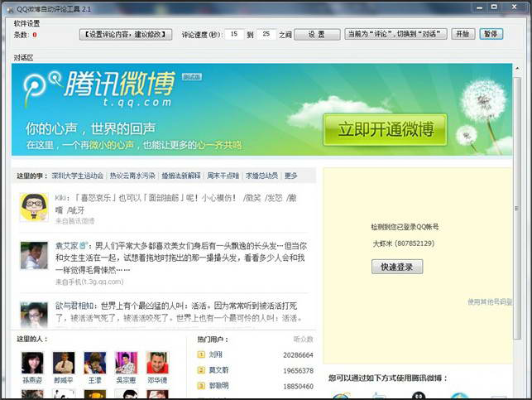532x400 pixels.
Task: Click the vertical scrollbar thumb
Action: pyautogui.click(x=517, y=208)
